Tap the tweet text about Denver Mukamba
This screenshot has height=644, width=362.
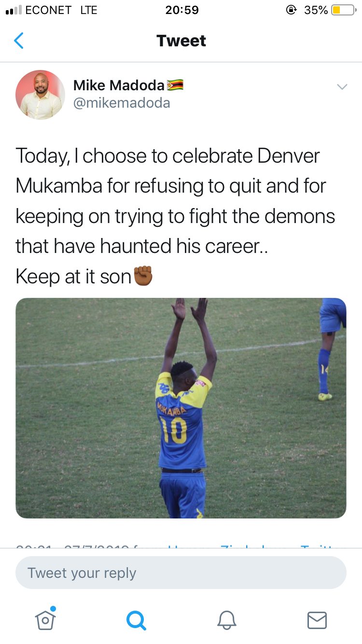pyautogui.click(x=176, y=216)
